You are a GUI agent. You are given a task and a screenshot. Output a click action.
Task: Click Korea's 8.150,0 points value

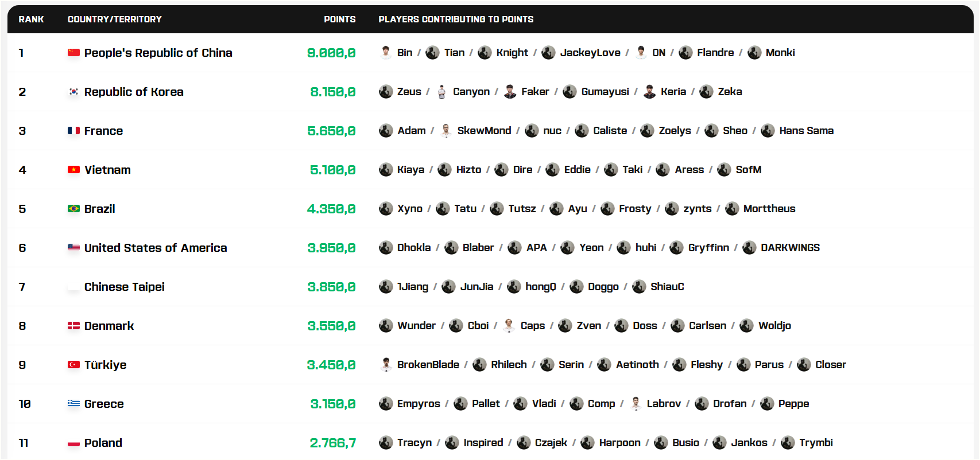(333, 92)
